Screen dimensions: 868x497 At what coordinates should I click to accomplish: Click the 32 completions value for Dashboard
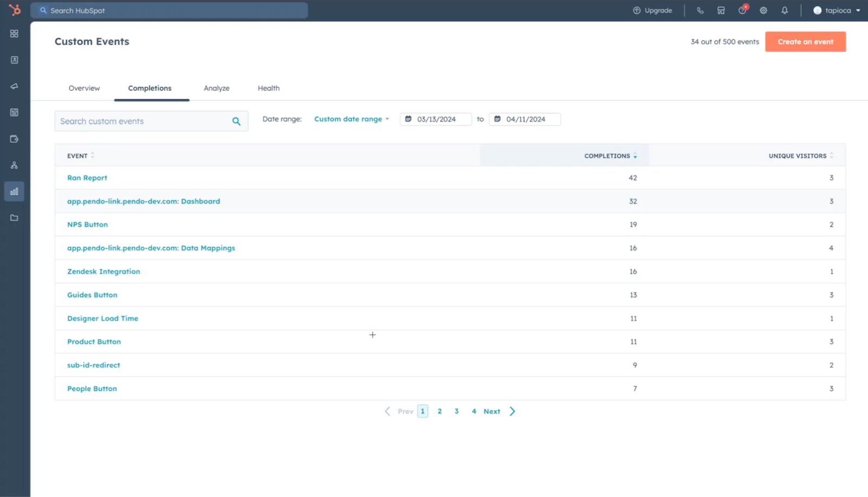click(x=633, y=201)
